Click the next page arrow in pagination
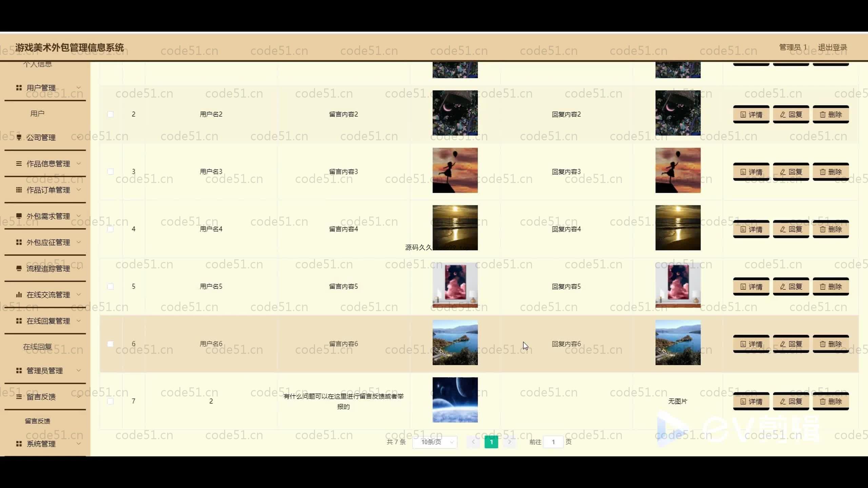This screenshot has height=488, width=868. pyautogui.click(x=509, y=442)
